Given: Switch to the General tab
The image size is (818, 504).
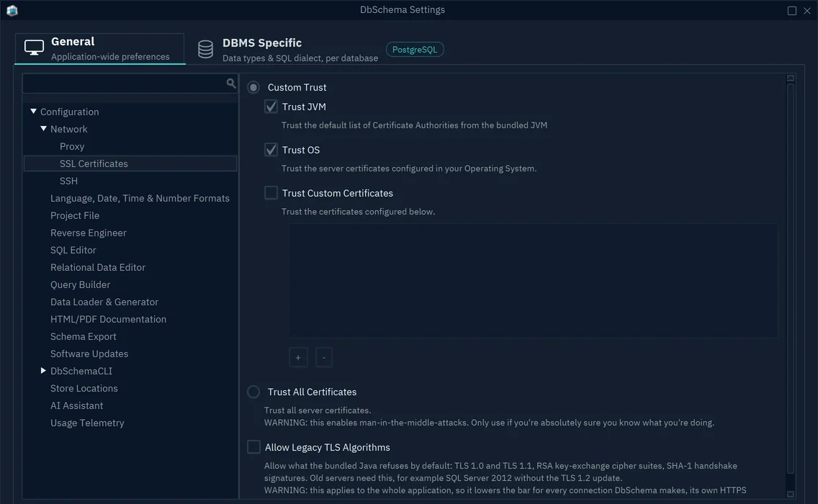Looking at the screenshot, I should (99, 48).
